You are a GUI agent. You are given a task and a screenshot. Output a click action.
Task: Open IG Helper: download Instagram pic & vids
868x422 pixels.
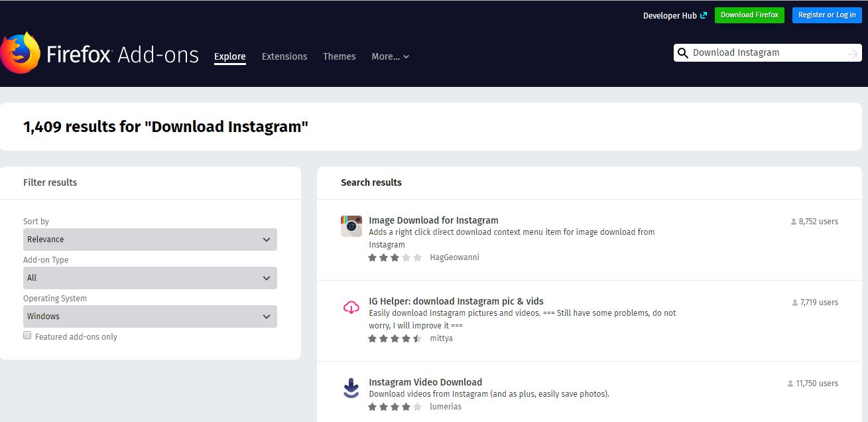[456, 301]
